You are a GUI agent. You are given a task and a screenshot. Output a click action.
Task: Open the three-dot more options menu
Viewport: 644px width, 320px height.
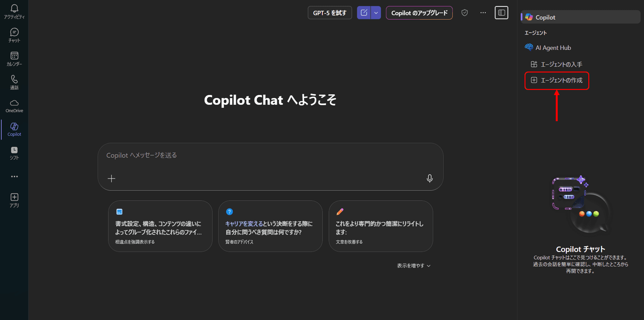(x=483, y=13)
